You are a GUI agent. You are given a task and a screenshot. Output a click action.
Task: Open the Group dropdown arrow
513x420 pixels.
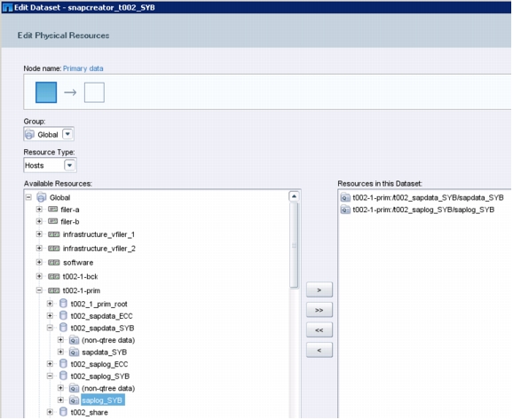67,134
